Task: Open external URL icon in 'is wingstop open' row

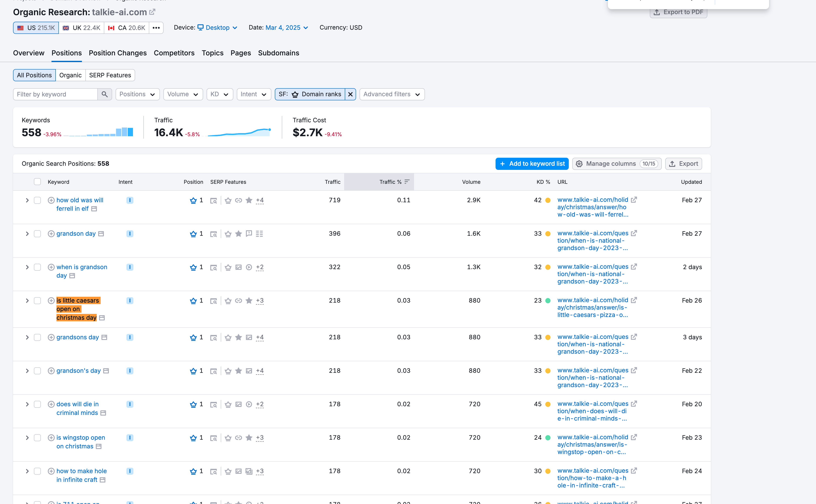Action: pyautogui.click(x=634, y=437)
